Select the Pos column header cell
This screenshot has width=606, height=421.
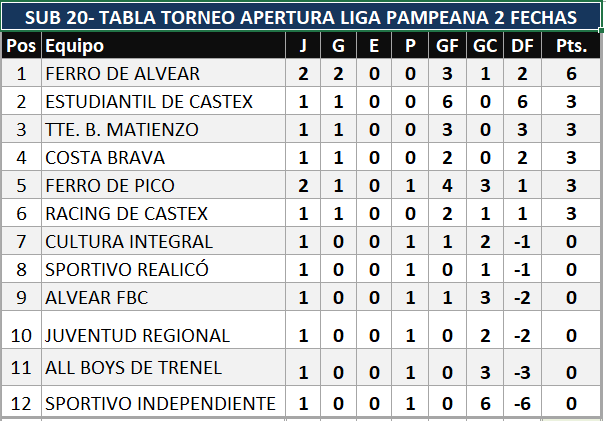point(21,46)
